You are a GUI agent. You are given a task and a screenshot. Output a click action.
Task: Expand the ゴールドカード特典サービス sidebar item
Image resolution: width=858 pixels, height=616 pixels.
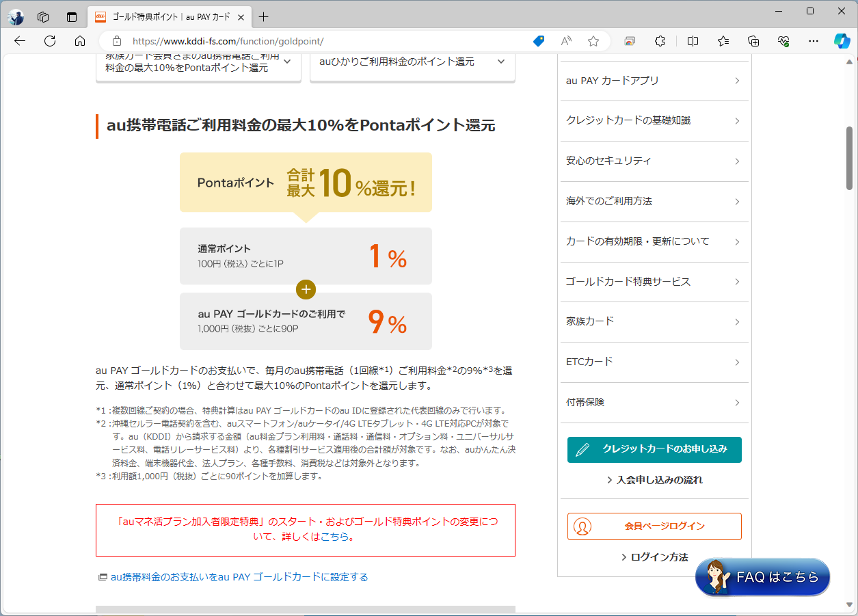tap(654, 282)
